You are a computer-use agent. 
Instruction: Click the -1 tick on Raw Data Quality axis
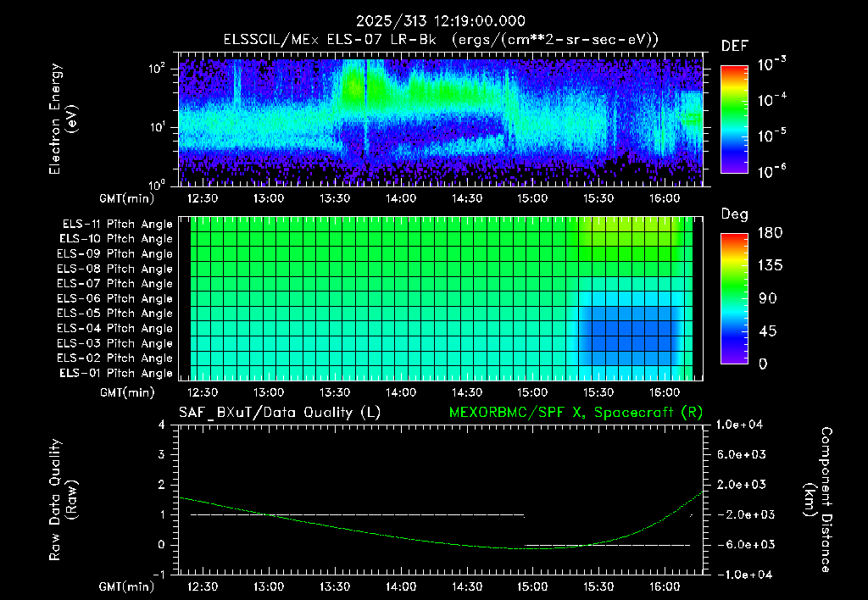click(159, 575)
